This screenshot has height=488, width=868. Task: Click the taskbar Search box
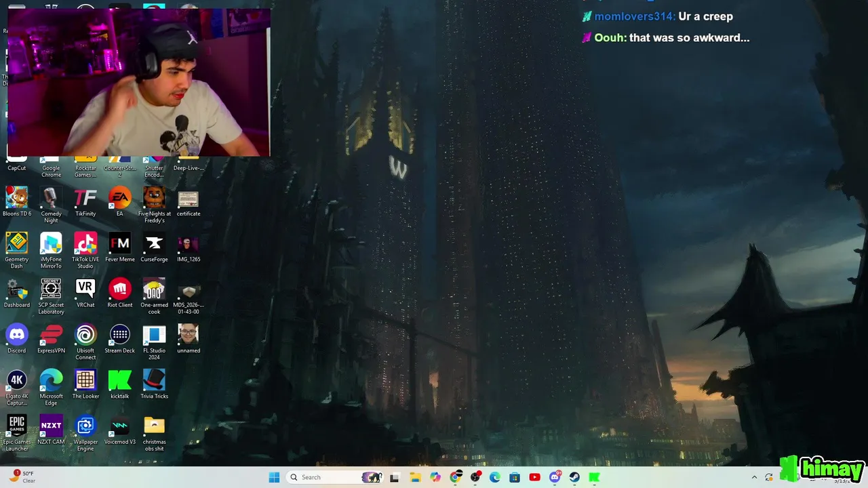336,477
